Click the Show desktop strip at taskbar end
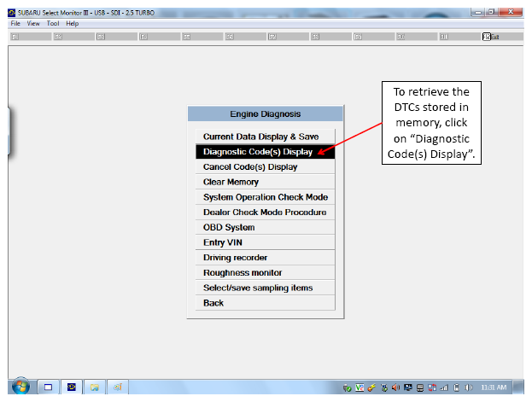The height and width of the screenshot is (402, 532). tap(518, 387)
